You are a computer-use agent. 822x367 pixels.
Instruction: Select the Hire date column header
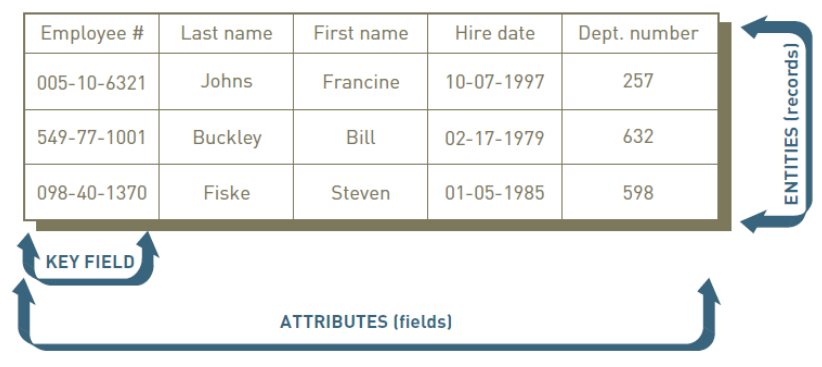pyautogui.click(x=495, y=34)
